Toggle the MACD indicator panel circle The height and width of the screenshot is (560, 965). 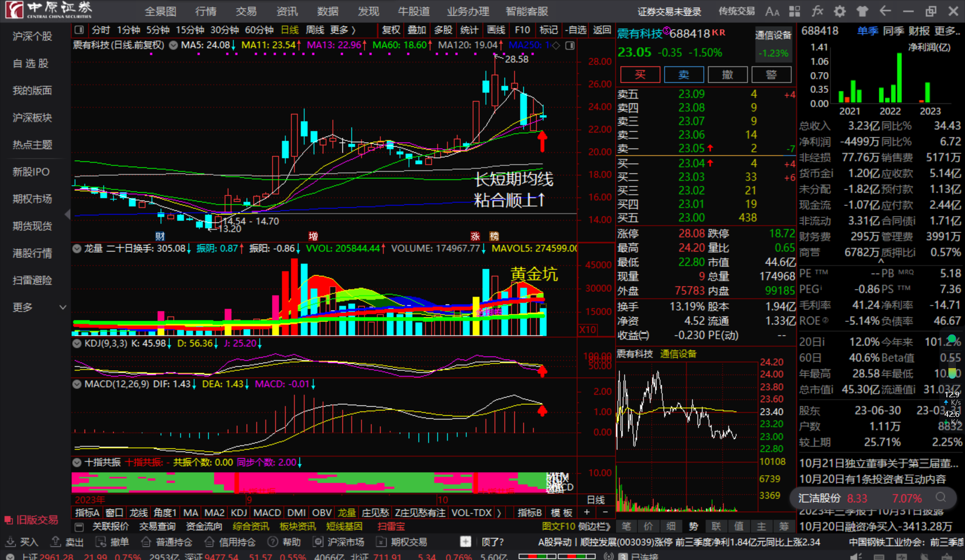pos(77,384)
